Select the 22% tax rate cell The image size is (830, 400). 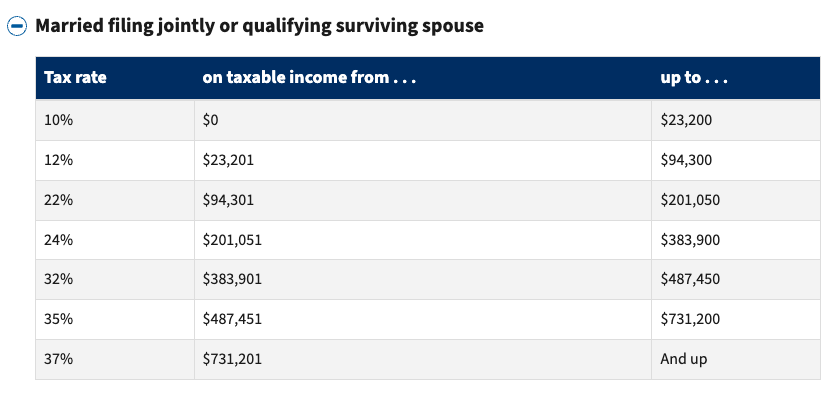pos(59,199)
